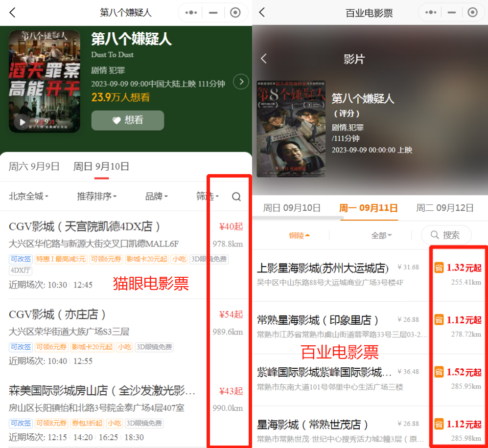
Task: Open the Maoyan 第八个嫌疑人 poster thumbnail
Action: pyautogui.click(x=45, y=82)
